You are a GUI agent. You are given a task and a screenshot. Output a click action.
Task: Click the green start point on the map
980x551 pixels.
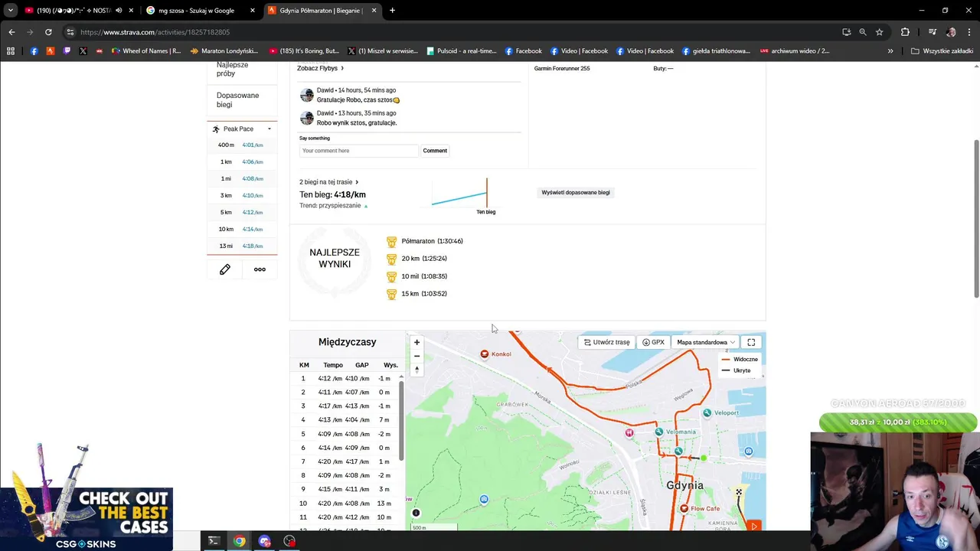click(704, 458)
